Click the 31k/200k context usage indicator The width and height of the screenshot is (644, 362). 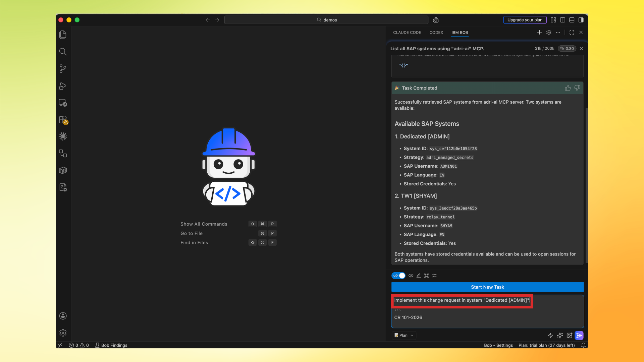tap(544, 48)
